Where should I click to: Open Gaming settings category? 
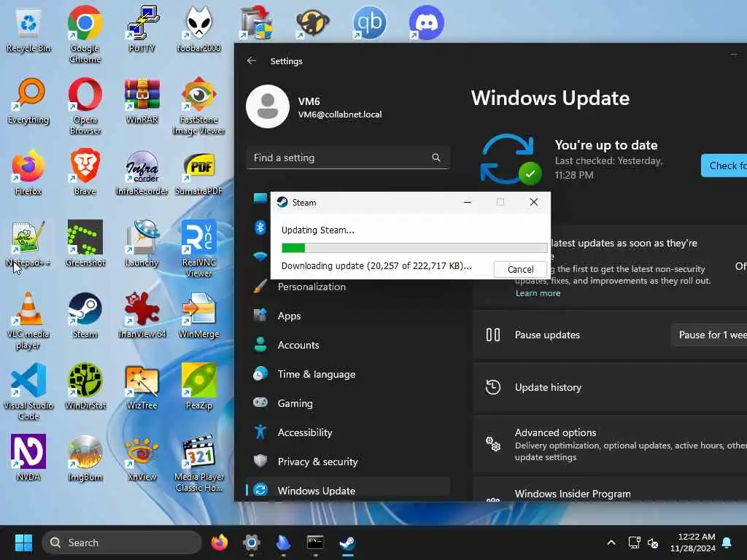pyautogui.click(x=348, y=403)
